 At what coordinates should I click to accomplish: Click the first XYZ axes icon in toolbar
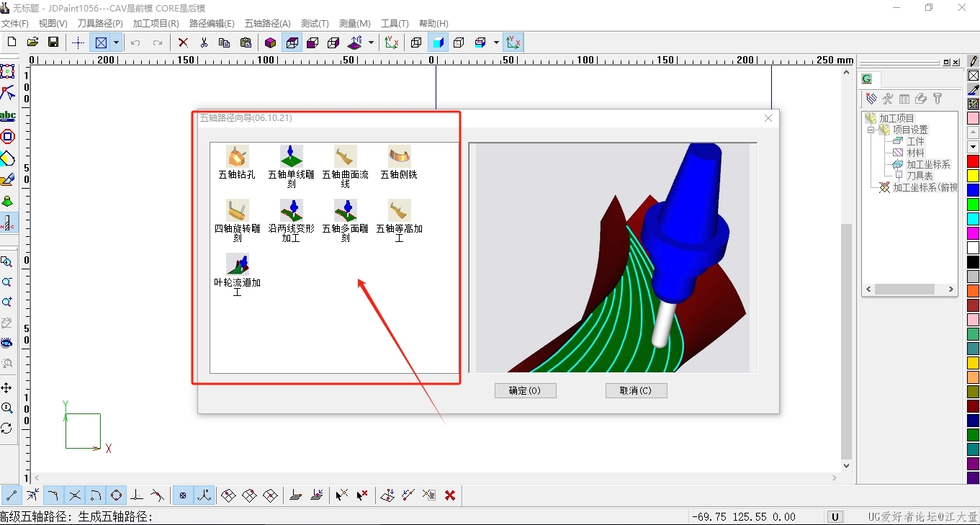(x=391, y=42)
